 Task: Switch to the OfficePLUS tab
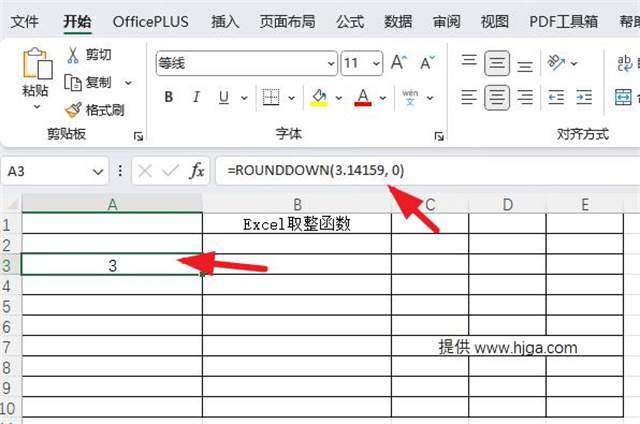click(151, 21)
